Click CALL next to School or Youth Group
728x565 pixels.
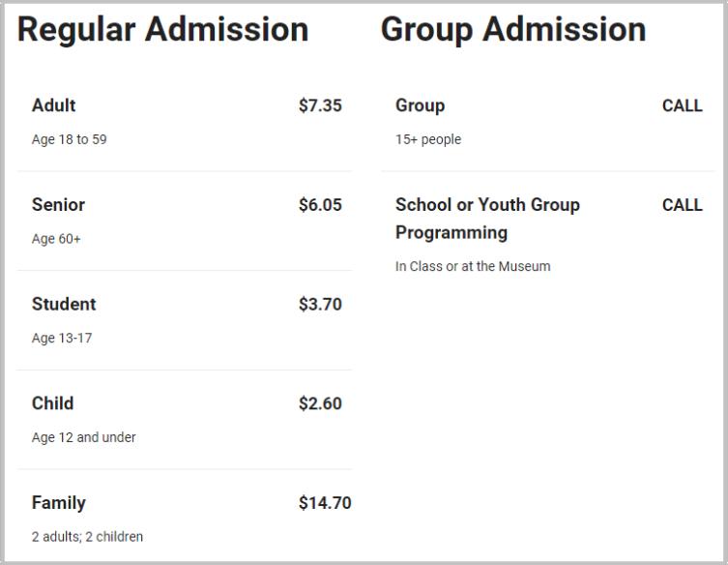coord(682,205)
